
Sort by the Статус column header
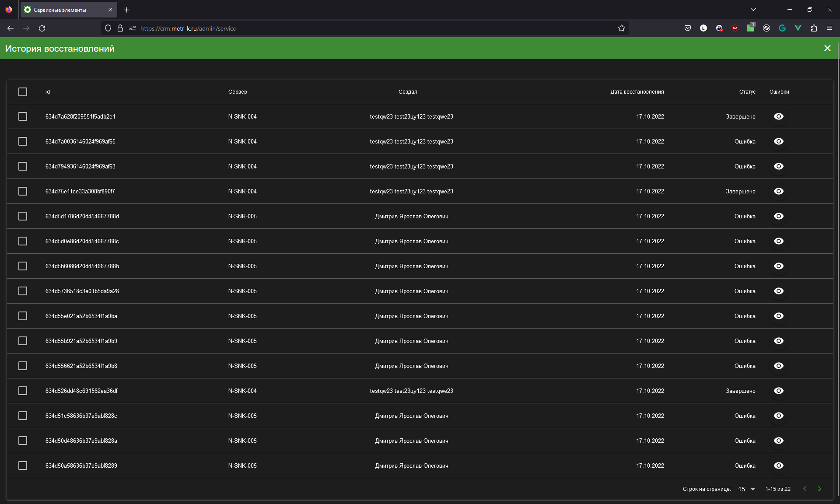click(747, 92)
